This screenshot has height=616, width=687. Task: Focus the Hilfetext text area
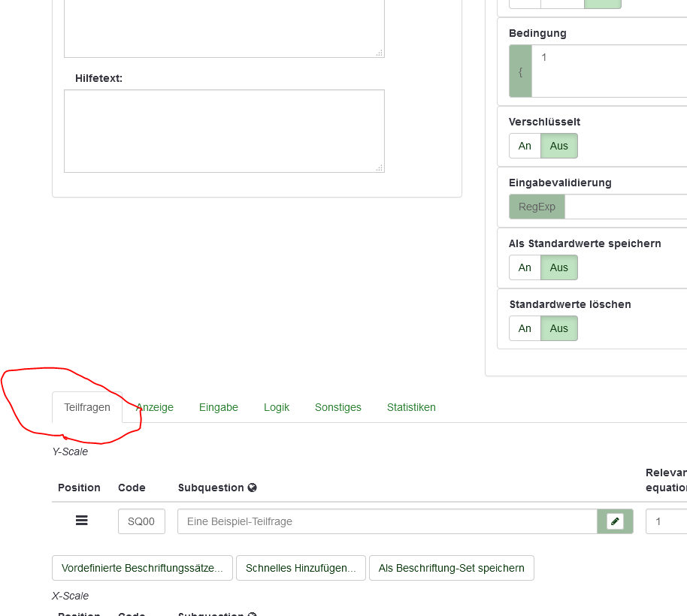pyautogui.click(x=224, y=131)
